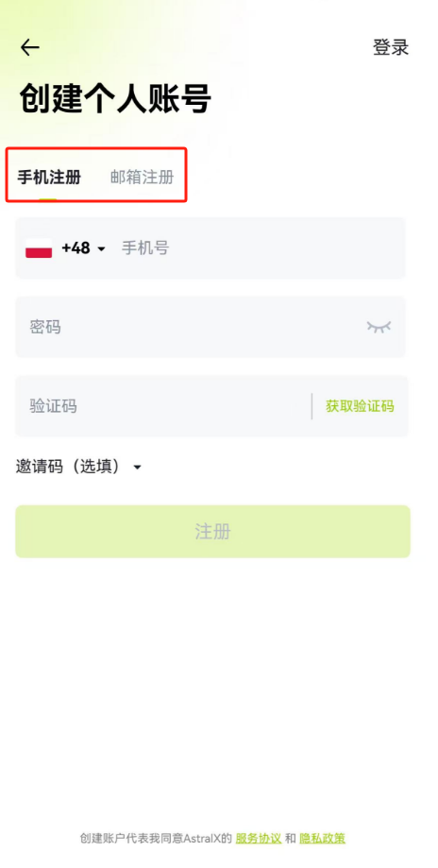This screenshot has height=868, width=438.
Task: Open the 登录 login link
Action: pyautogui.click(x=391, y=47)
